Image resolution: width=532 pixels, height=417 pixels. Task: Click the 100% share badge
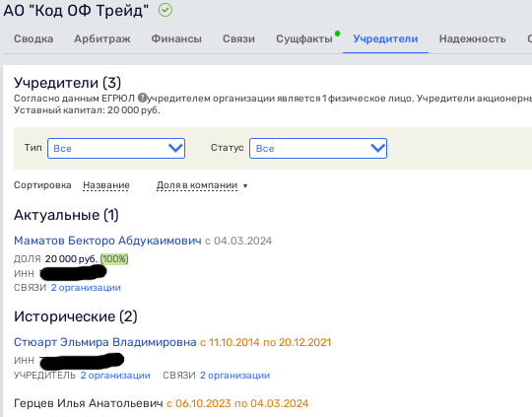pos(114,259)
